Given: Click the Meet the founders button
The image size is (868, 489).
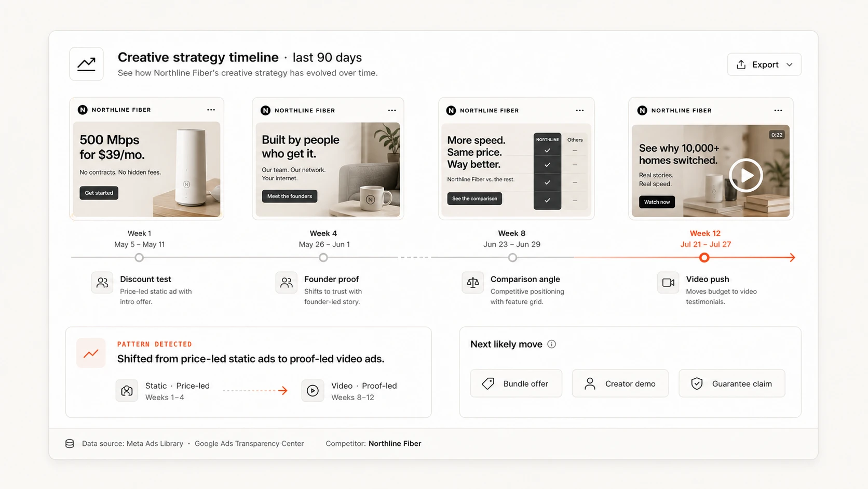Looking at the screenshot, I should [x=290, y=196].
